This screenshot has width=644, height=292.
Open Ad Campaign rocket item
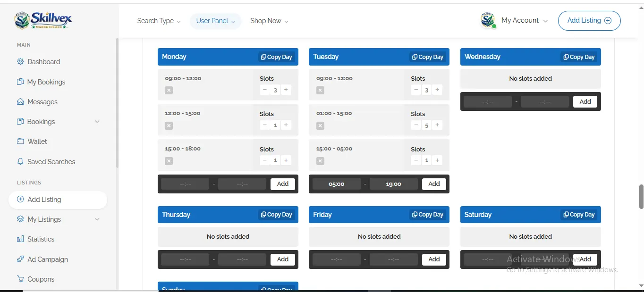(47, 259)
